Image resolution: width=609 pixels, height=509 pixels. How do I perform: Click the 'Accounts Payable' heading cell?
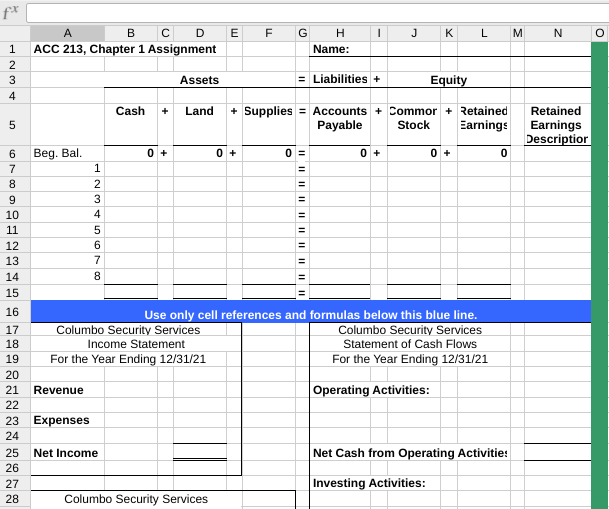point(340,125)
